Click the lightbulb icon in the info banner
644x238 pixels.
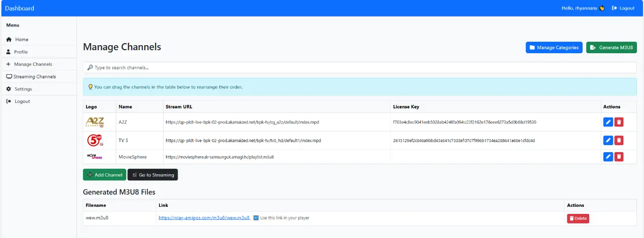pos(91,87)
